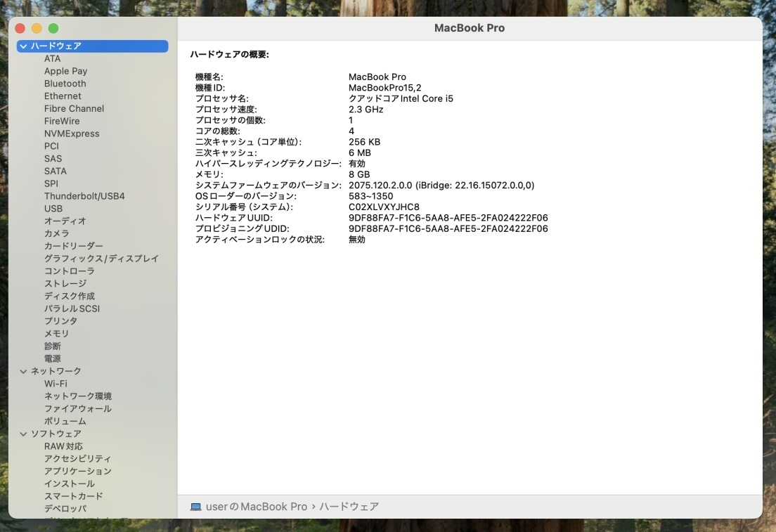776x532 pixels.
Task: Select ストレージ in the hardware list
Action: pos(65,283)
